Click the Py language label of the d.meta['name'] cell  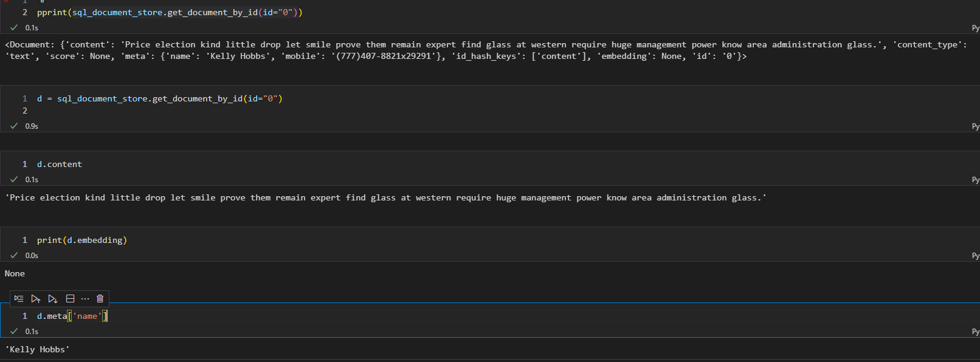tap(975, 332)
